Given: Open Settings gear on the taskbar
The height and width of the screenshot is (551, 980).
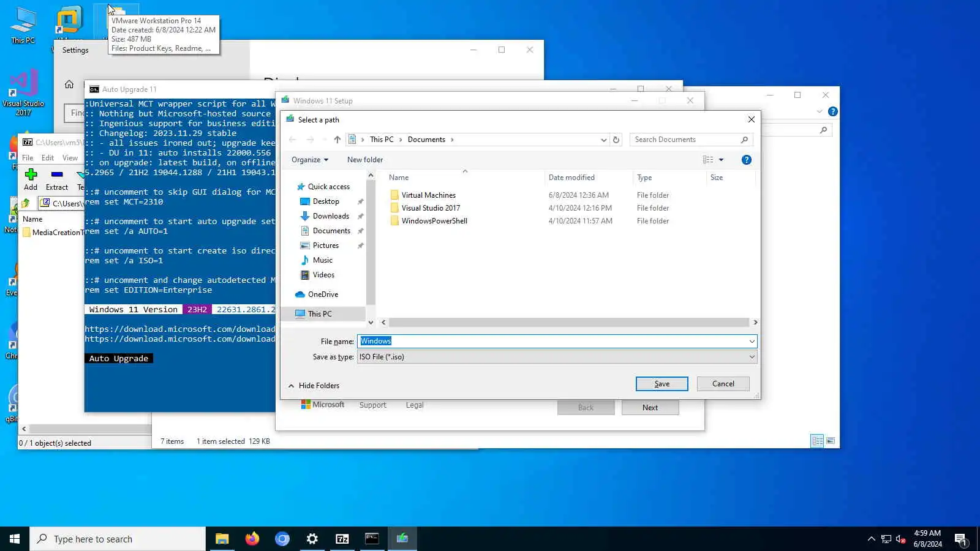Looking at the screenshot, I should pyautogui.click(x=312, y=539).
